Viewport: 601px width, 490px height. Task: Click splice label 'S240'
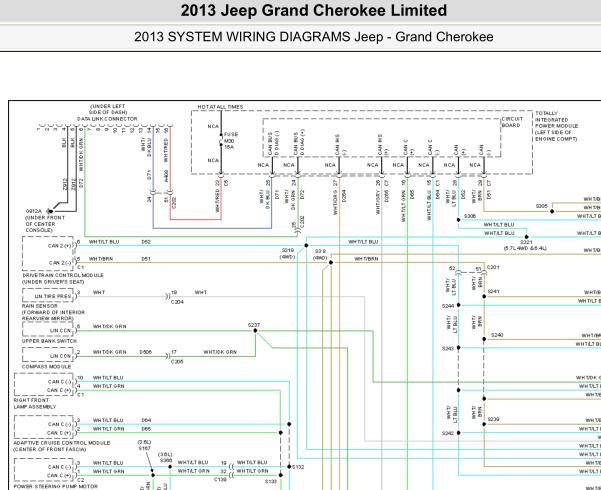click(x=497, y=335)
